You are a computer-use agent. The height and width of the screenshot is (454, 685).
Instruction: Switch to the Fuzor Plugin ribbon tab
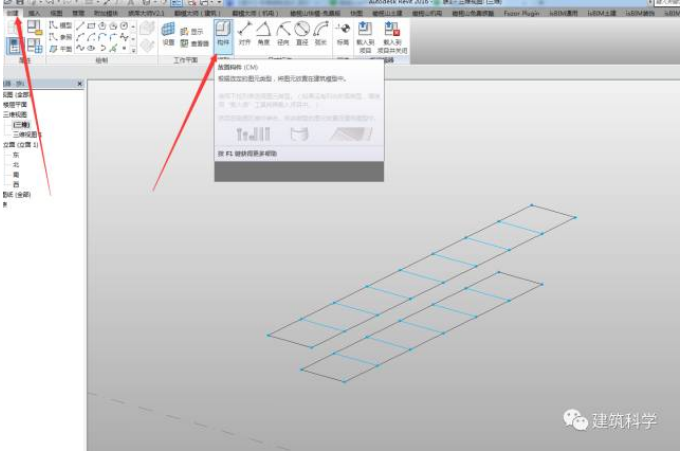click(x=522, y=13)
